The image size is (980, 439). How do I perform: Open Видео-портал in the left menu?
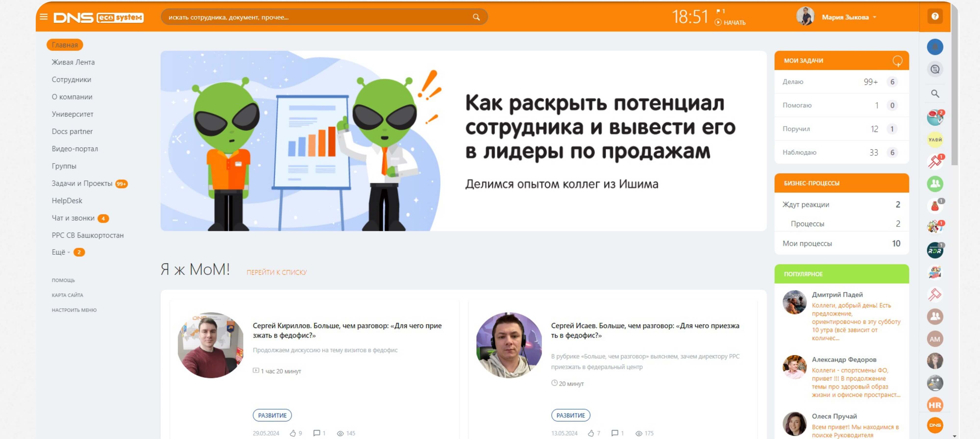click(75, 149)
